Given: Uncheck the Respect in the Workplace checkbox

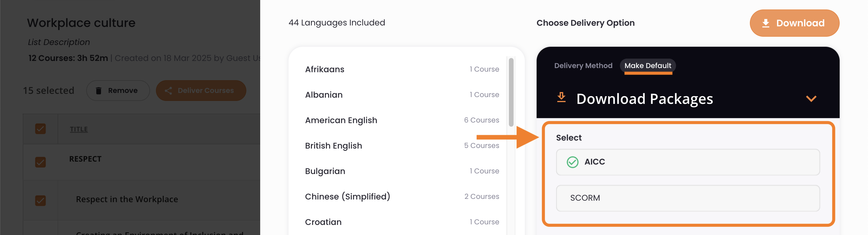Looking at the screenshot, I should (40, 201).
